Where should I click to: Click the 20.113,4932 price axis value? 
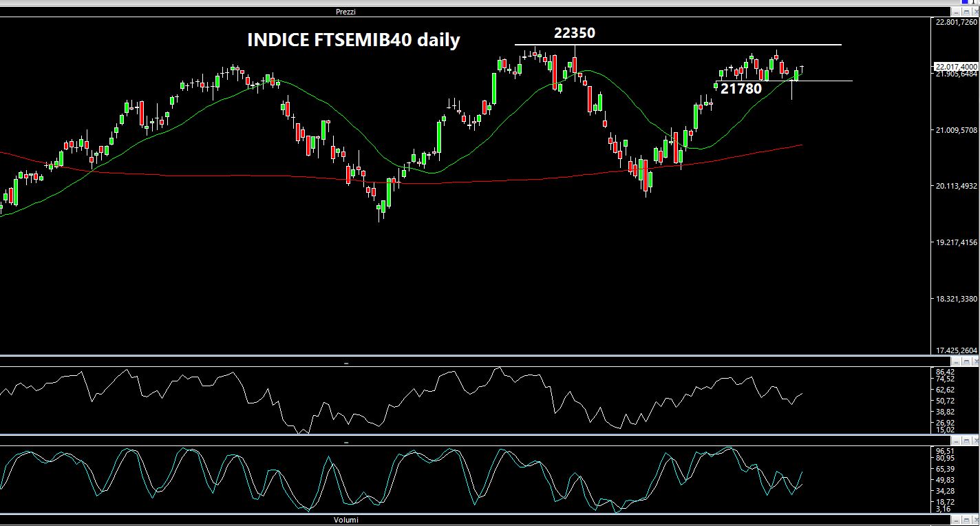(x=956, y=187)
